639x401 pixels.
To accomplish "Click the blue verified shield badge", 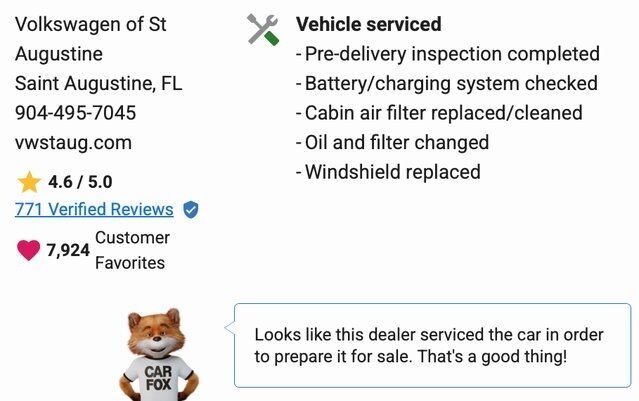I will point(191,209).
